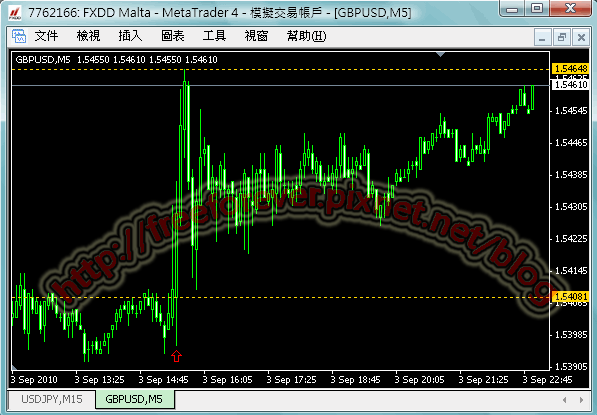Switch to the USDJPY,M15 chart tab

click(x=52, y=399)
